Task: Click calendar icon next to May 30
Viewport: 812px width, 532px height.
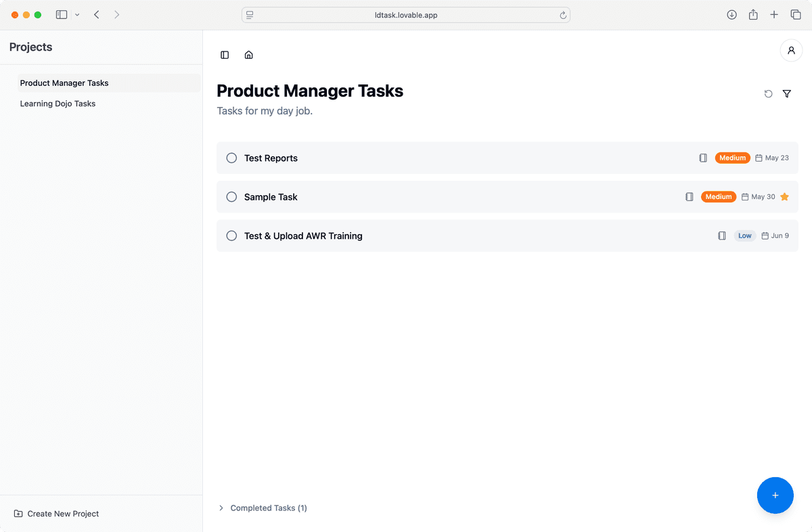Action: coord(745,197)
